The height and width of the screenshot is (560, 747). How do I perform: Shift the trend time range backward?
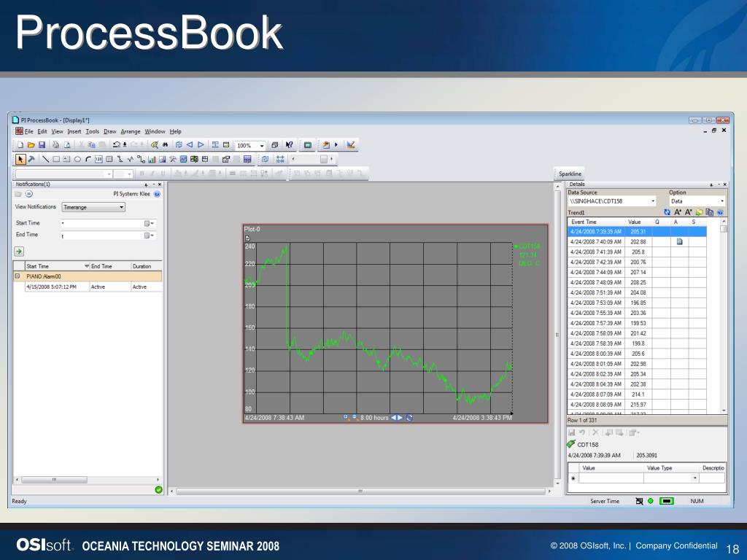tap(393, 418)
